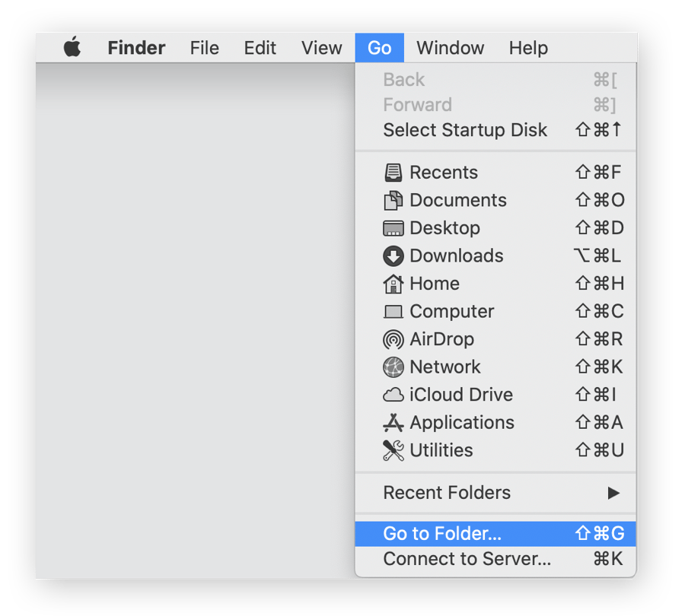This screenshot has width=685, height=616.
Task: Select the Documents folder icon
Action: click(393, 200)
